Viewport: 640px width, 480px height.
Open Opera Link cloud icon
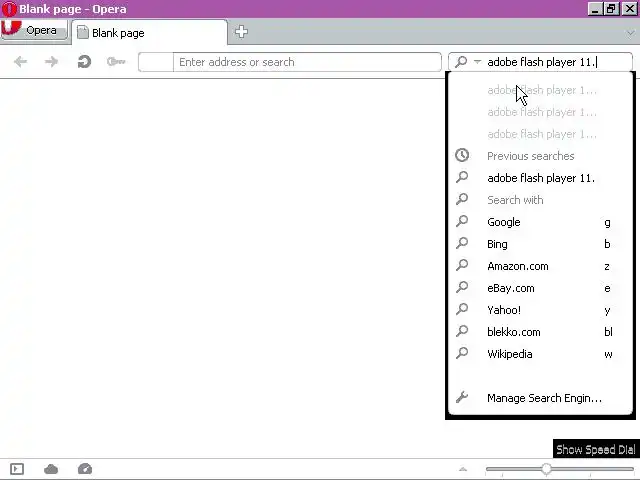pos(51,469)
